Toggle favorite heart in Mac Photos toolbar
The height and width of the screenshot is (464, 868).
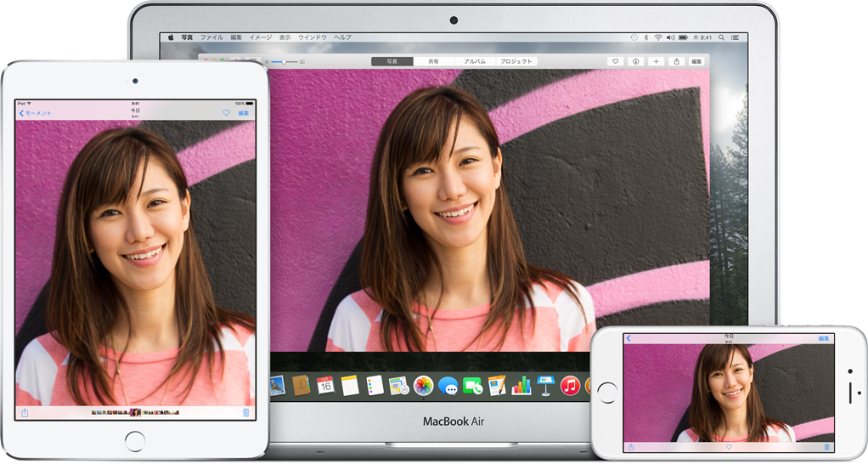point(614,62)
